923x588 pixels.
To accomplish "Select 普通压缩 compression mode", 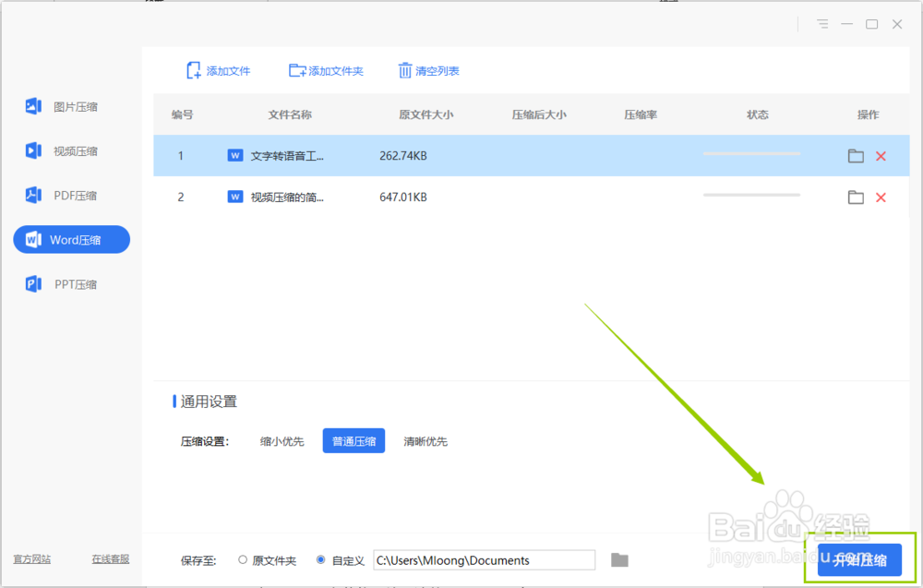I will tap(354, 440).
